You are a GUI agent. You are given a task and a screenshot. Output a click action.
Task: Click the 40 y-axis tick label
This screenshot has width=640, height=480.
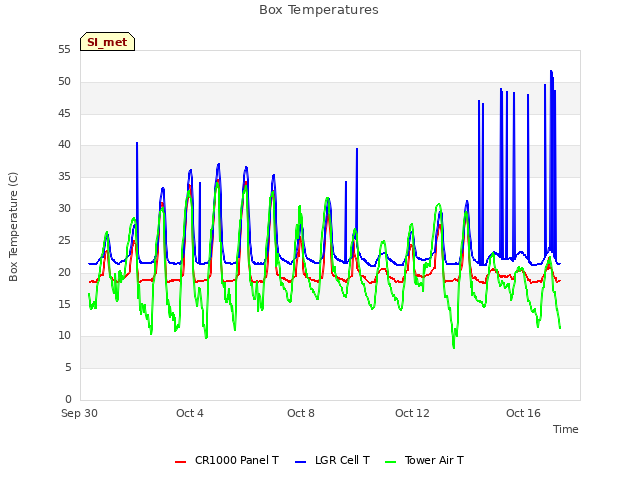64,144
